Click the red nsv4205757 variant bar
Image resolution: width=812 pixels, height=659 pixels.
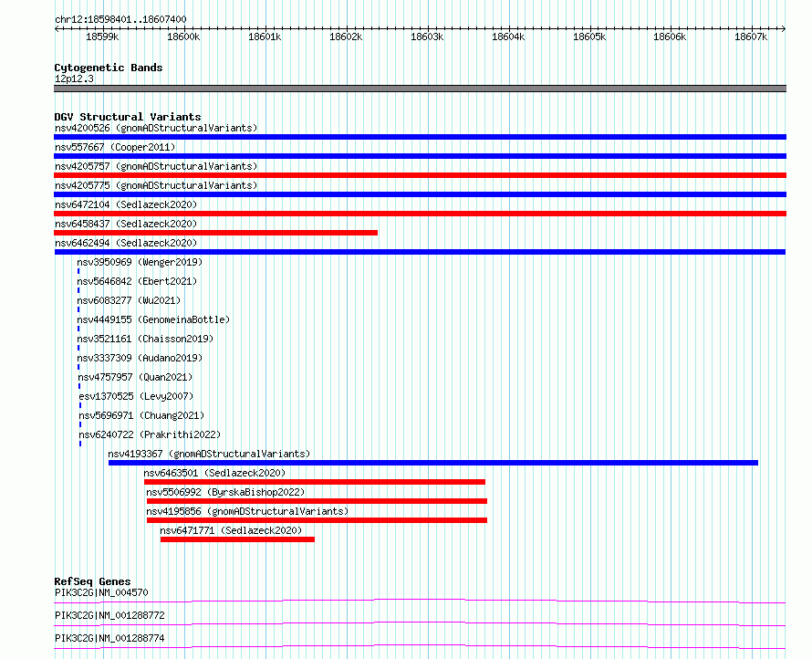click(x=420, y=175)
